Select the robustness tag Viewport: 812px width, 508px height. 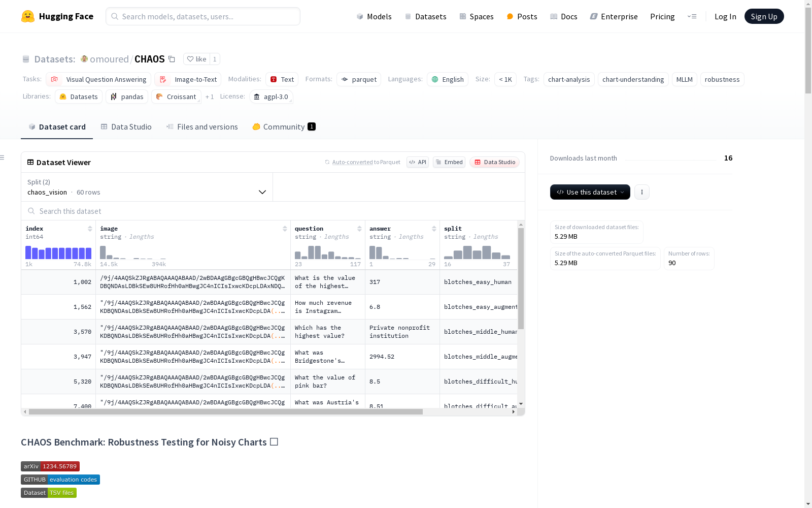[x=722, y=79]
